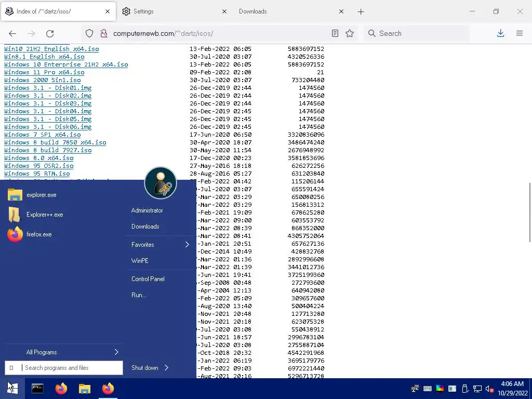Open Windows 8 build 7927.iso link
The width and height of the screenshot is (532, 399).
[48, 150]
